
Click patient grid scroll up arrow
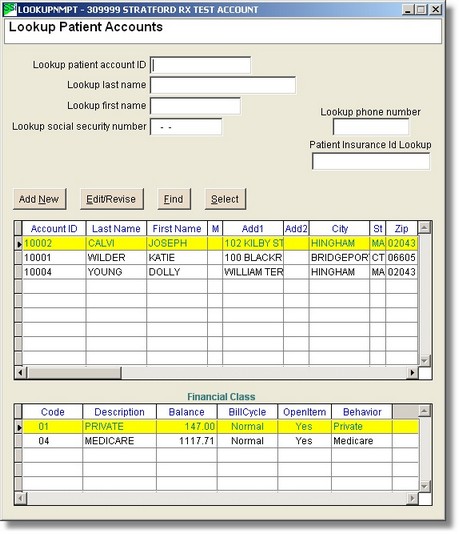coord(424,227)
